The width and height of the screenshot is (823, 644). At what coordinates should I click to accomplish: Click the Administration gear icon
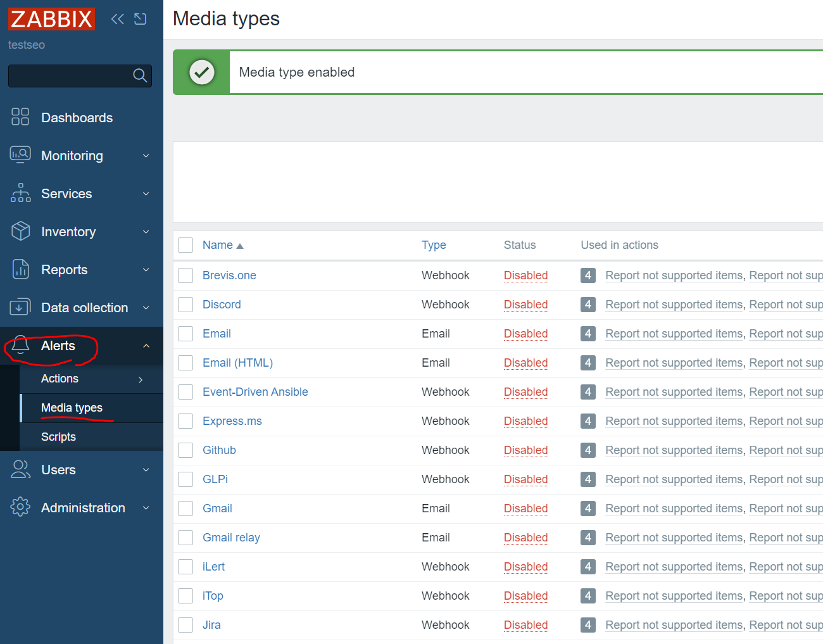pos(20,507)
